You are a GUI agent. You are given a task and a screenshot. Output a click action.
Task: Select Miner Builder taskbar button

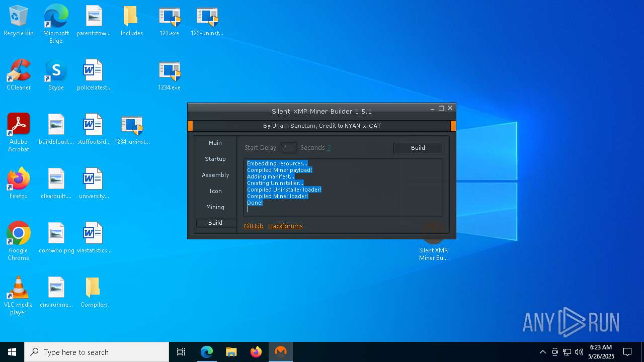point(281,352)
